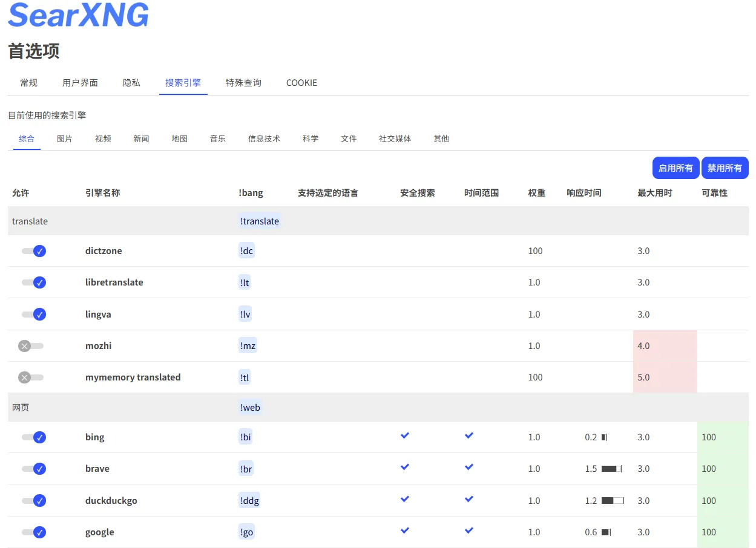Click the time range checkmark for brave

[469, 467]
